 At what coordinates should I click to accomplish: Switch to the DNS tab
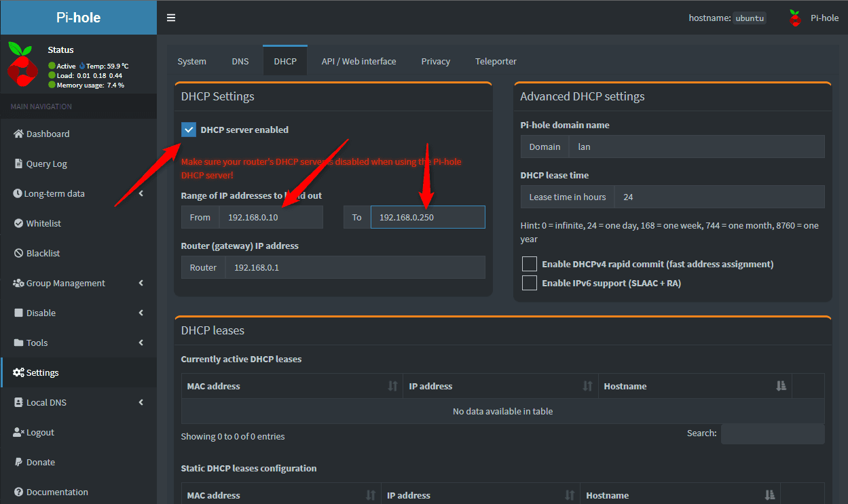pyautogui.click(x=240, y=61)
